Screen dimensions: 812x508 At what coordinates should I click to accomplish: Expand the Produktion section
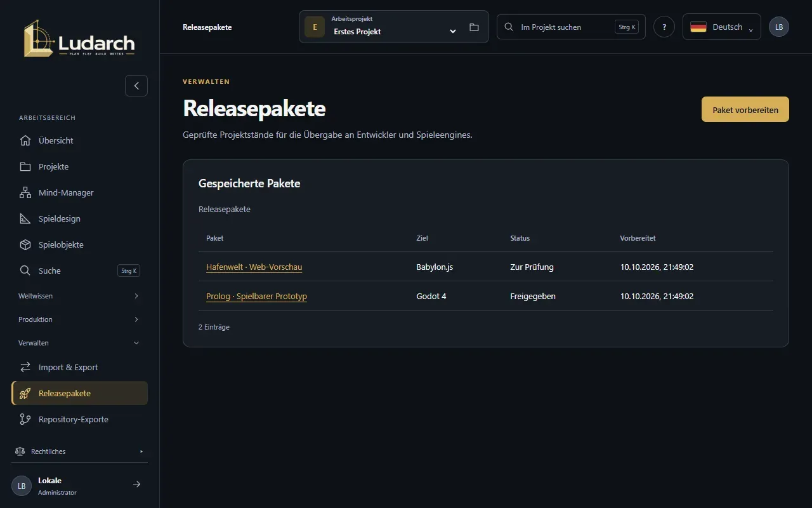pyautogui.click(x=79, y=319)
